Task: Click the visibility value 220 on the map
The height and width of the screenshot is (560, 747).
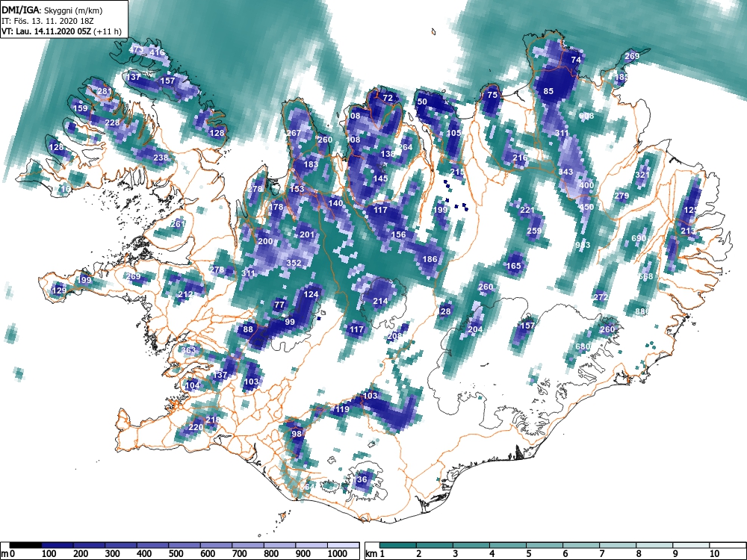Action: pos(196,427)
